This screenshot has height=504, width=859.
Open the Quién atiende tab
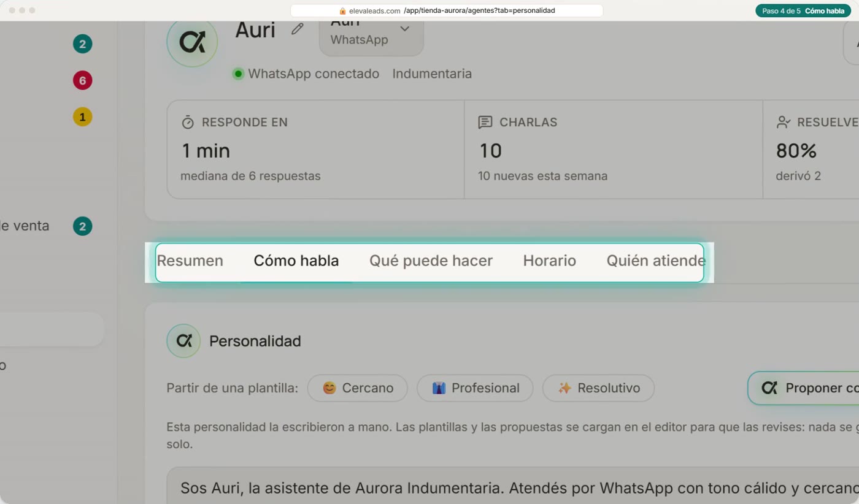[x=656, y=261]
